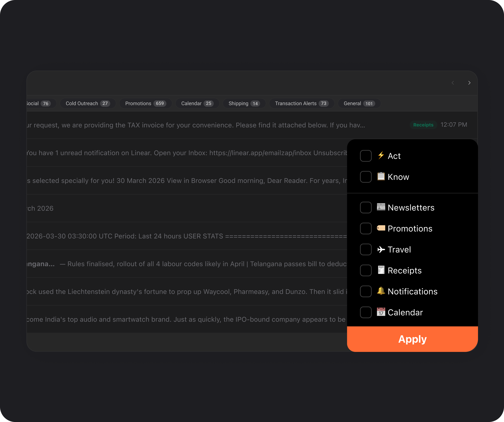504x422 pixels.
Task: Click the bell icon beside Notifications
Action: pos(382,291)
